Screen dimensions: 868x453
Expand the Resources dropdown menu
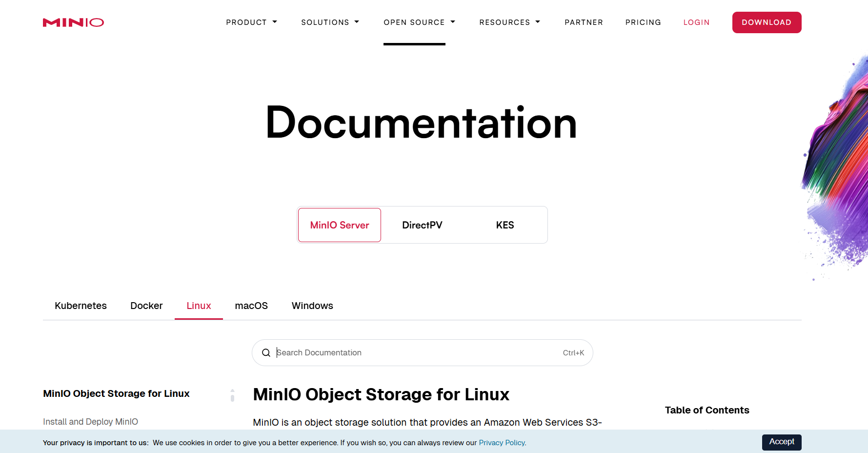click(x=509, y=22)
